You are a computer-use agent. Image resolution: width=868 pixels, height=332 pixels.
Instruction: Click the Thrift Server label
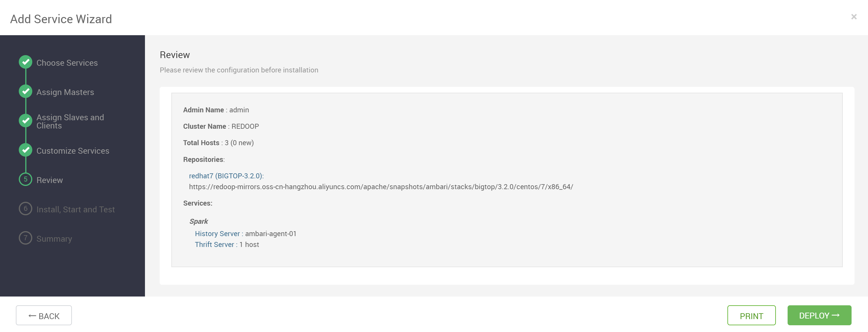[214, 245]
